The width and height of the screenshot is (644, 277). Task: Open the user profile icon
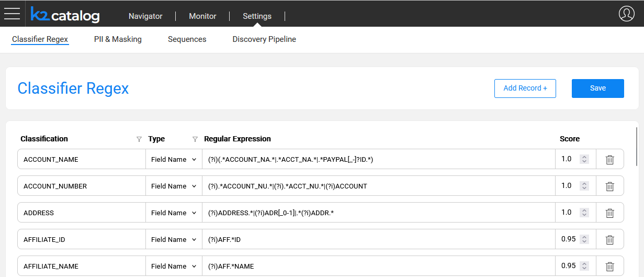pyautogui.click(x=626, y=14)
